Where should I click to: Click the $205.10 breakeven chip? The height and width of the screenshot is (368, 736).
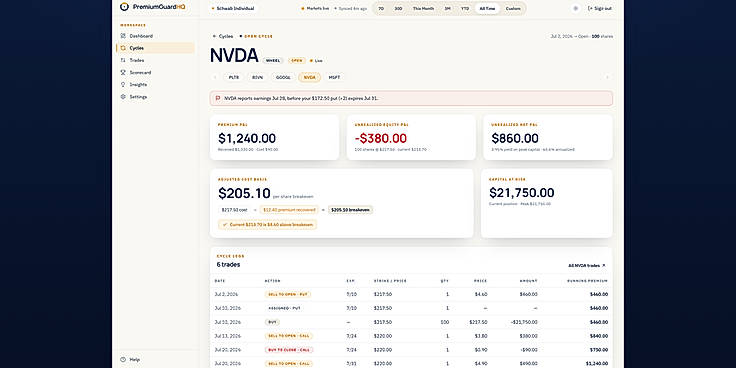pos(351,210)
